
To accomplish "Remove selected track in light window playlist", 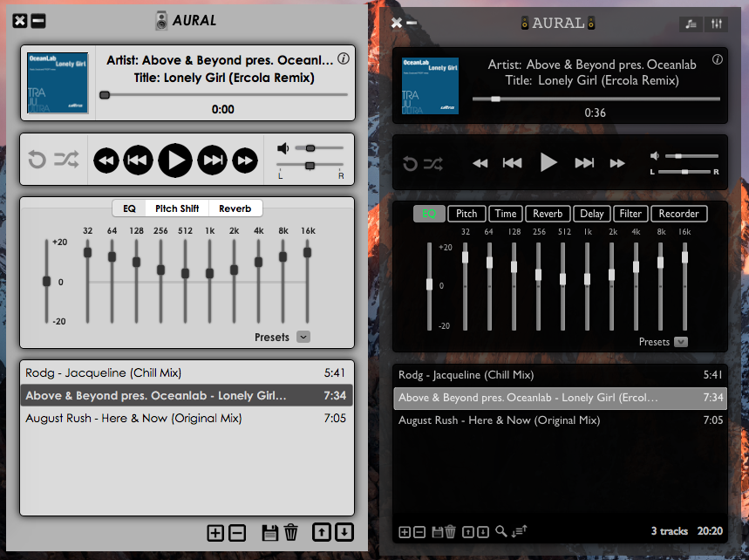I will pos(237,533).
